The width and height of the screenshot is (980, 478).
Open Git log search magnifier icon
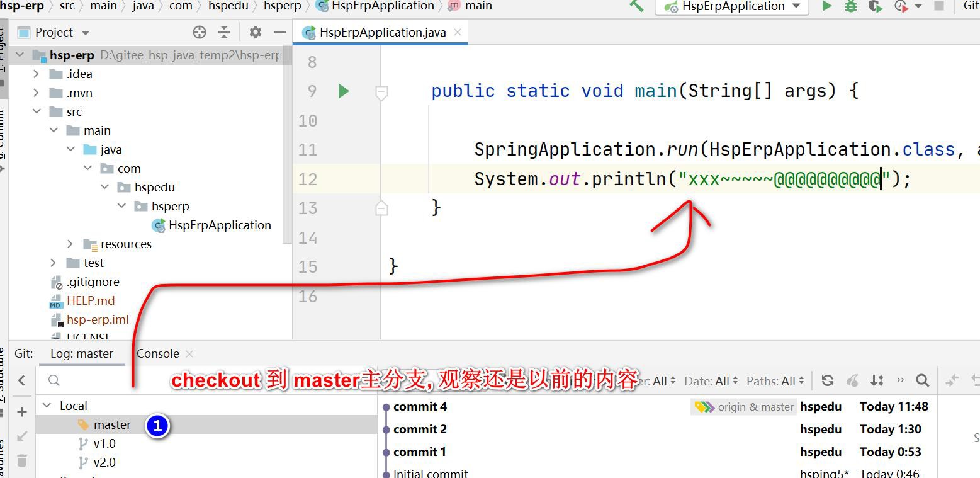pos(922,380)
